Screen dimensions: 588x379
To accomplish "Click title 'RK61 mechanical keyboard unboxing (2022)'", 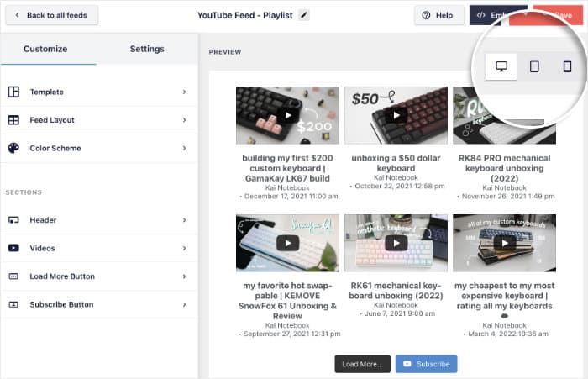I will click(x=396, y=291).
